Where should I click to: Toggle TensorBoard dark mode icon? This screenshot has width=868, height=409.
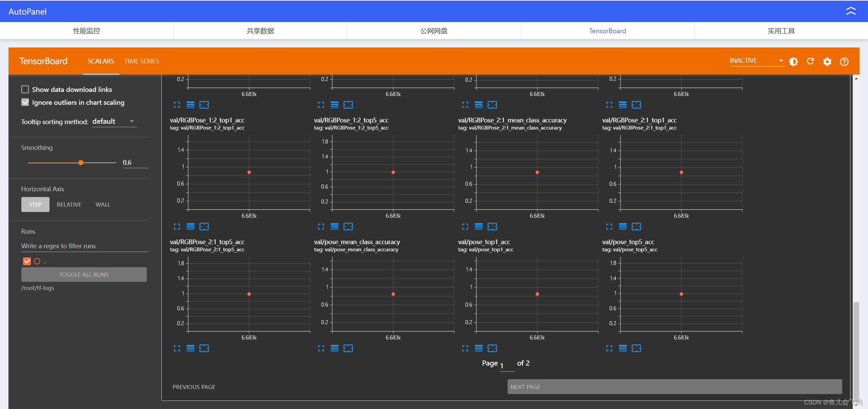(x=793, y=61)
